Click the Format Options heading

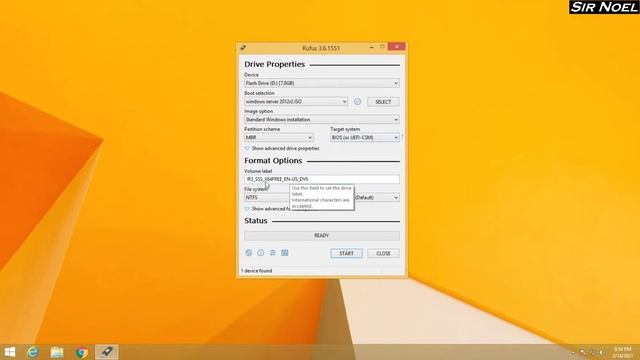(273, 161)
